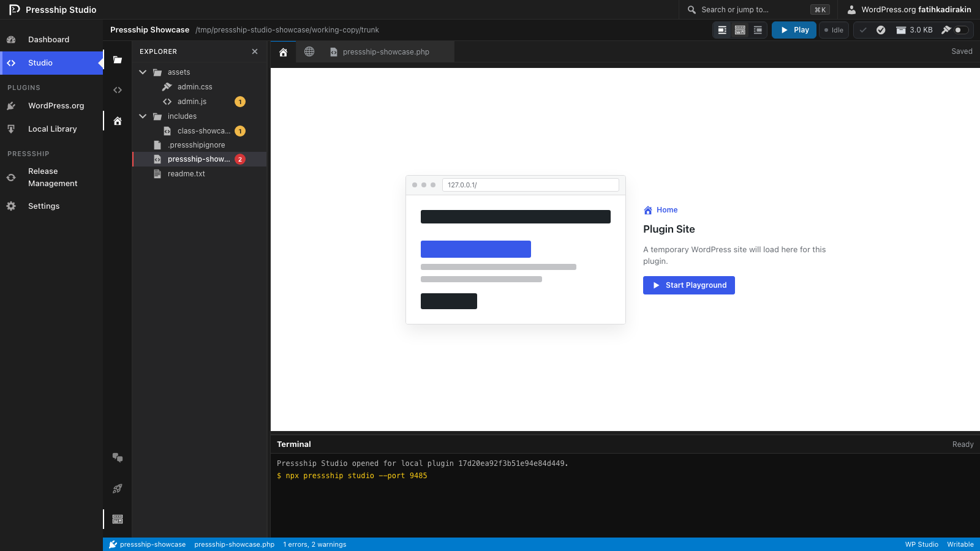This screenshot has height=551, width=980.
Task: Click the pressship-showcase status bar item
Action: click(x=147, y=544)
